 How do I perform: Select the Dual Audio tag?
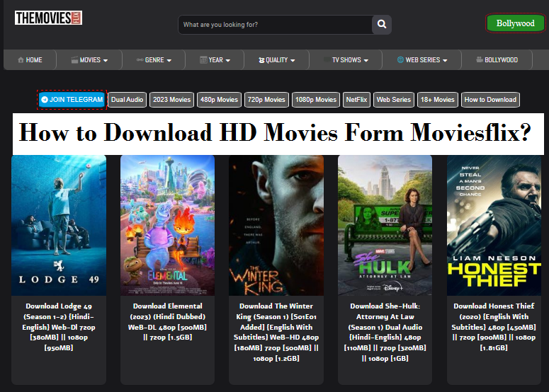127,100
